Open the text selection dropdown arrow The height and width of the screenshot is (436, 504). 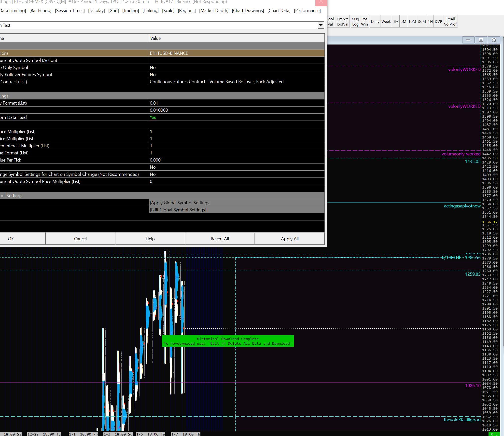coord(321,25)
